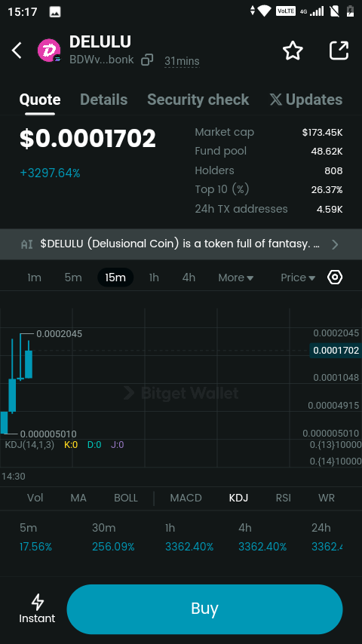Tap the DELULU pink token logo
Image resolution: width=362 pixels, height=644 pixels.
click(49, 51)
